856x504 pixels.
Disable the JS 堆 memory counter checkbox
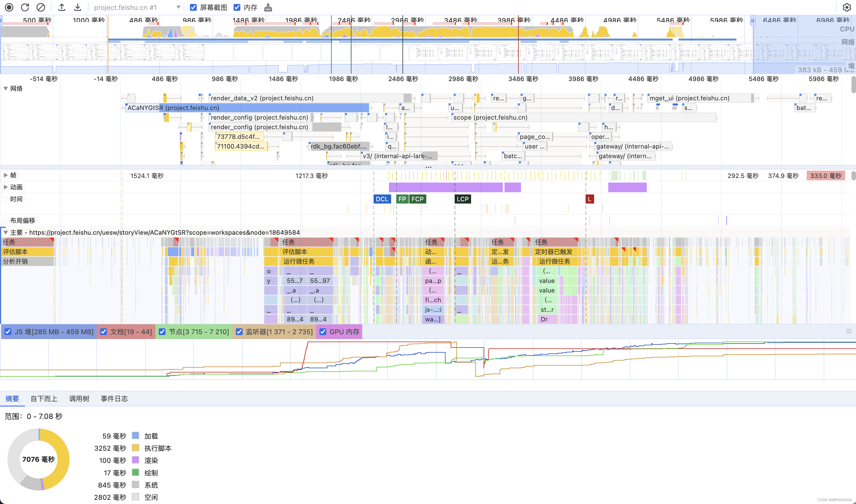(8, 332)
